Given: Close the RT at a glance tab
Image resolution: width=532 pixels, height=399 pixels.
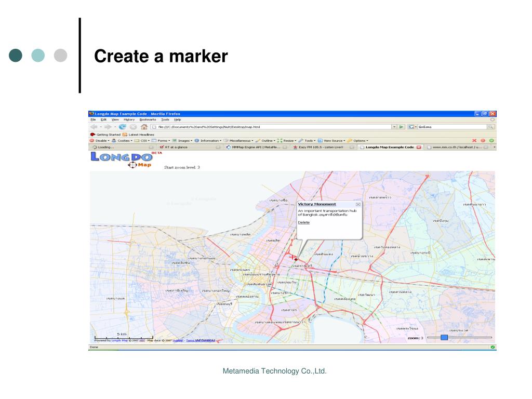Looking at the screenshot, I should [x=218, y=147].
